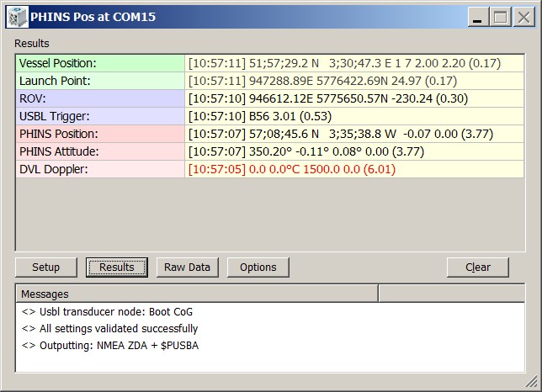
Task: Click the blank column header beside Messages
Action: coord(451,294)
